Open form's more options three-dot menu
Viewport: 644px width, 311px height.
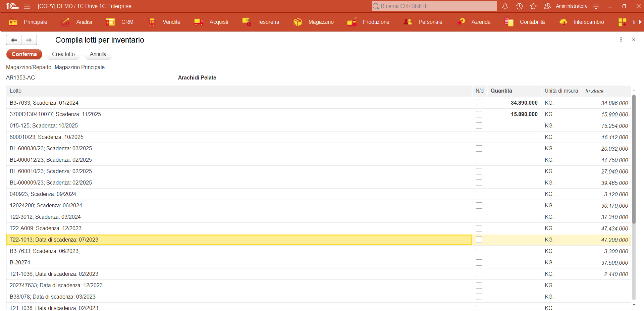click(621, 40)
